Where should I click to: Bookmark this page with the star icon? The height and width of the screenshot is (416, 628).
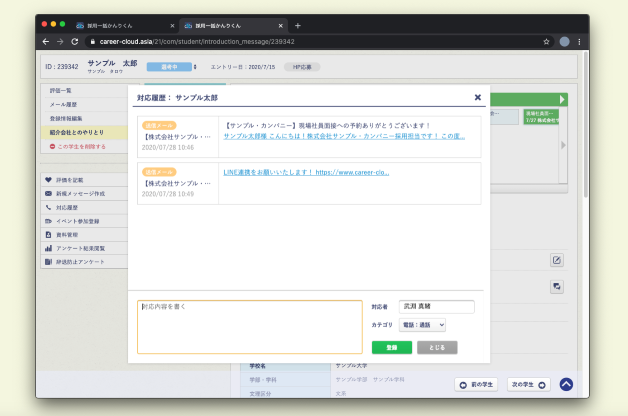546,42
